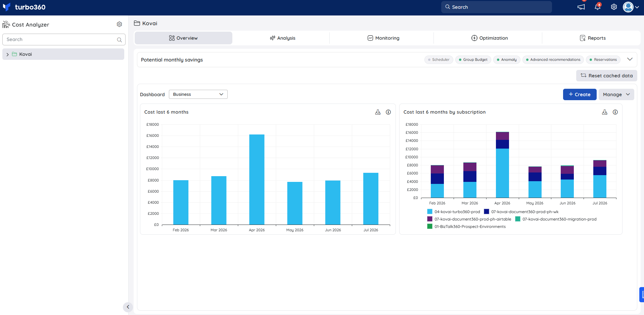Viewport: 644px width, 315px height.
Task: Click Apr 2026 stacked bar in subscription chart
Action: point(502,165)
